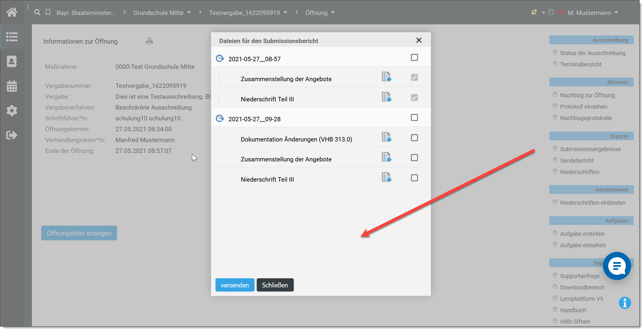Screen dimensions: 644x331
Task: Check second Zusammenstellung der Angebote checkbox
Action: 414,158
